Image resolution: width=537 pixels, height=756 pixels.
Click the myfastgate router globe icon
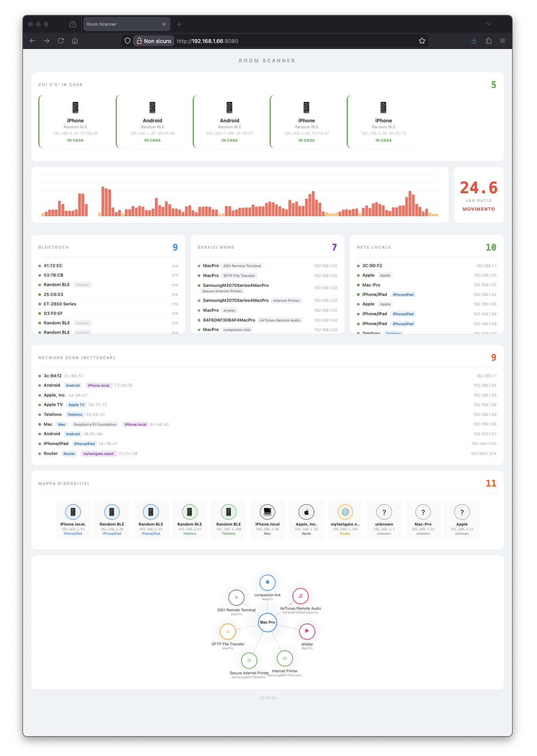[x=345, y=512]
